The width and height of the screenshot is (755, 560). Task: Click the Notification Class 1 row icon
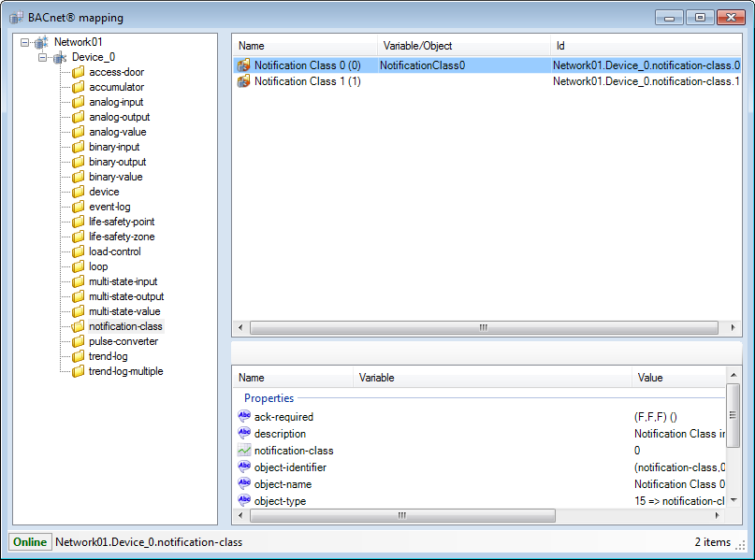pos(243,81)
